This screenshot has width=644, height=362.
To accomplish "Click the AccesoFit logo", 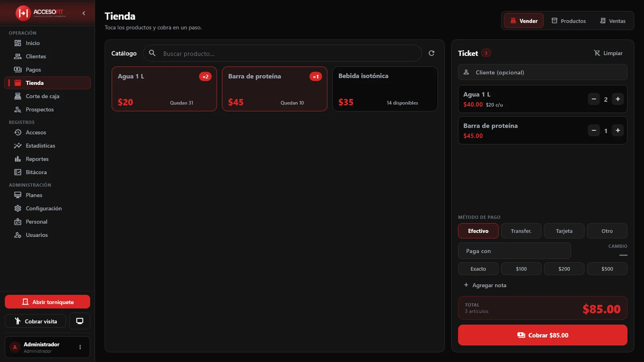I will click(x=41, y=13).
